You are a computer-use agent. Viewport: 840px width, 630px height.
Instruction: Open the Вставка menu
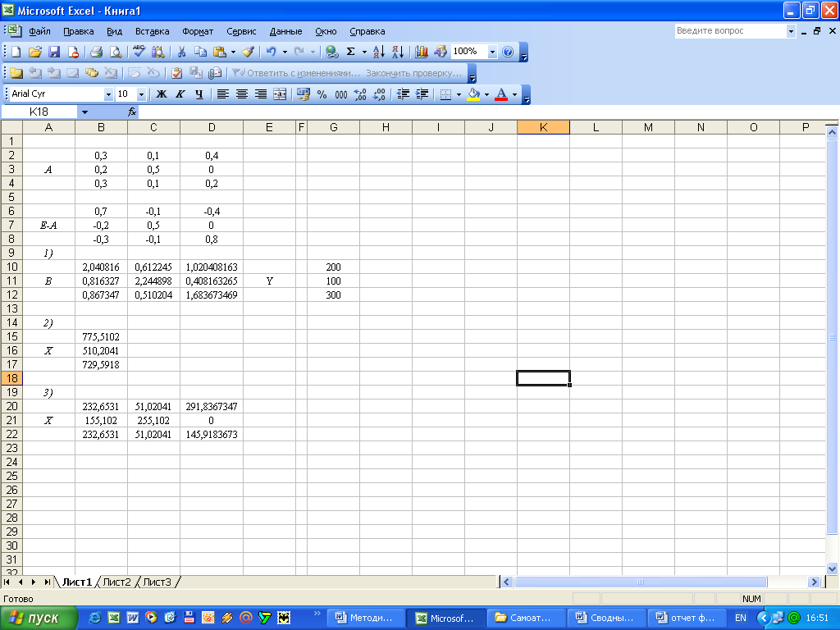point(152,32)
